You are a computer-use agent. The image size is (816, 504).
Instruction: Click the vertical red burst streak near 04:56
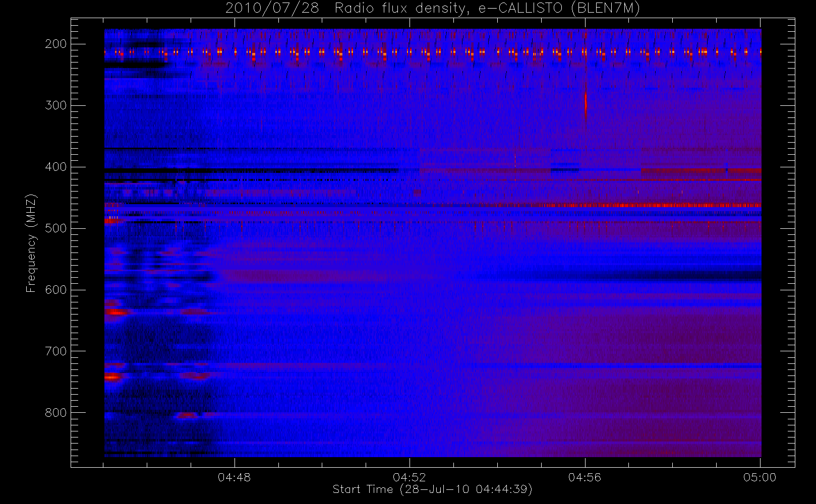coord(586,103)
